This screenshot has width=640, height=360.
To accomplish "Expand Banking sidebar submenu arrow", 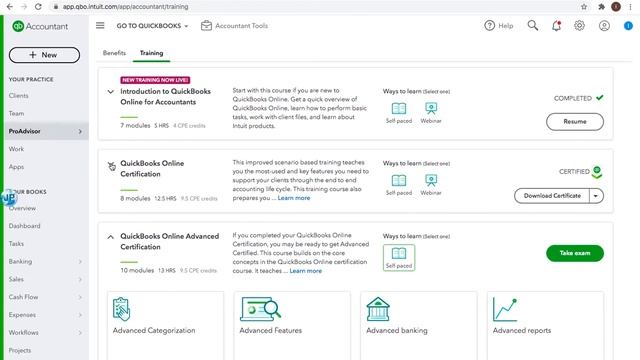I will coord(80,262).
